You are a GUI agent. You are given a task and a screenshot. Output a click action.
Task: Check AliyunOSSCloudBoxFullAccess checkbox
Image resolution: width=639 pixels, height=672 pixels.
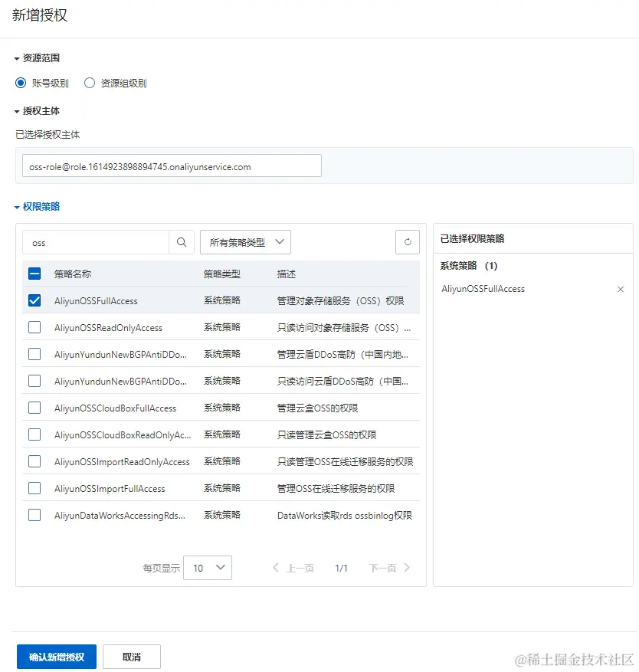(x=34, y=408)
